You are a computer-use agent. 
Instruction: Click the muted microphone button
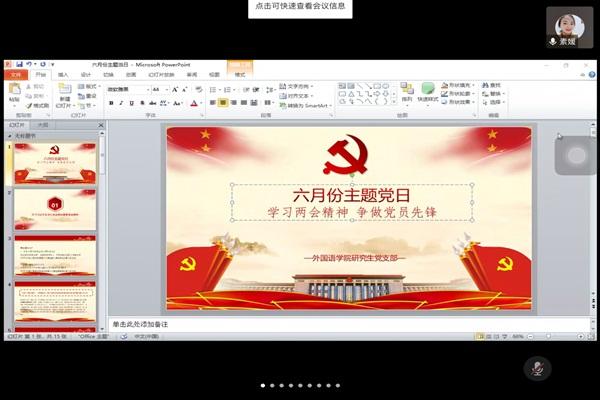537,368
